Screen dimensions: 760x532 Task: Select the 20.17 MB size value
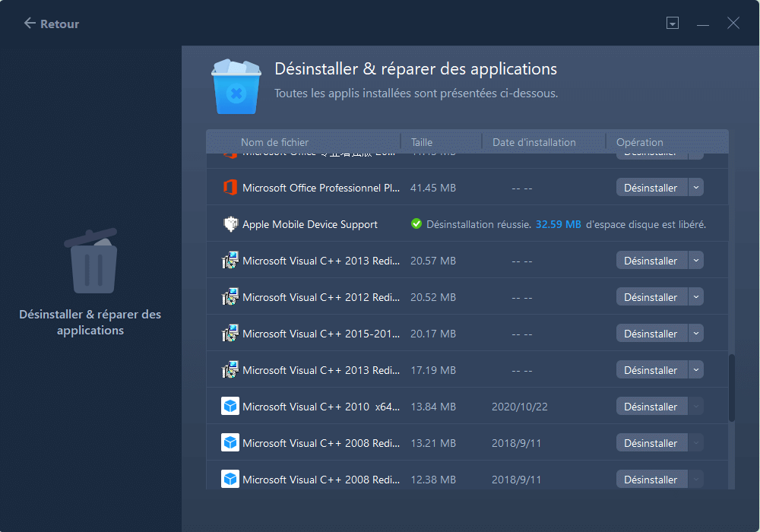tap(433, 334)
